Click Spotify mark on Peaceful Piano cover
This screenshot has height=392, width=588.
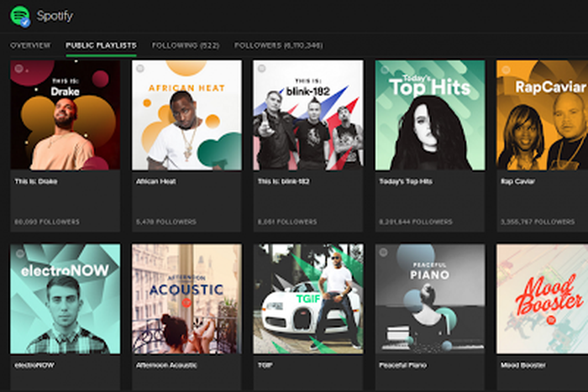(x=383, y=252)
